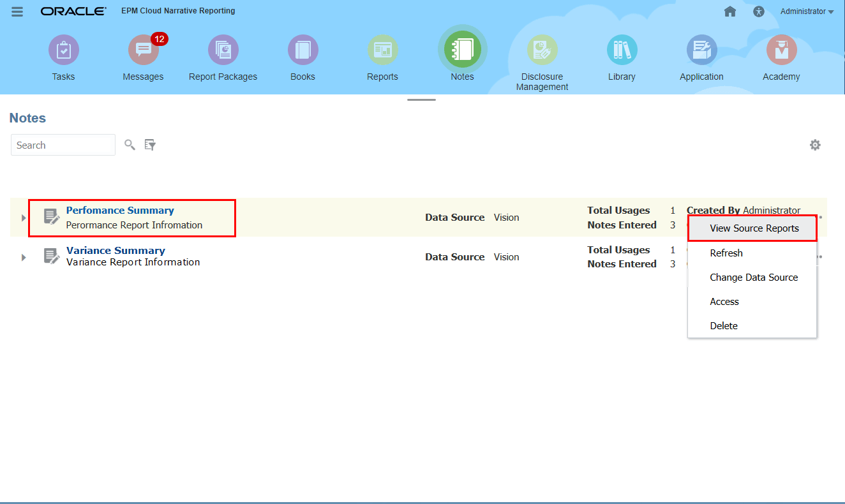Expand the Variance Summary row
The width and height of the screenshot is (845, 504).
(x=24, y=257)
